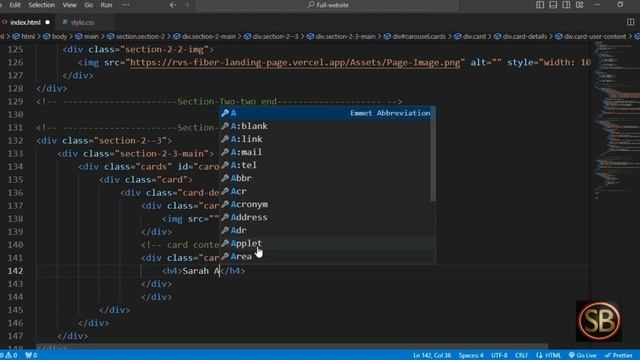Screen dimensions: 640x360
Task: Open the Run menu
Action: click(x=106, y=5)
